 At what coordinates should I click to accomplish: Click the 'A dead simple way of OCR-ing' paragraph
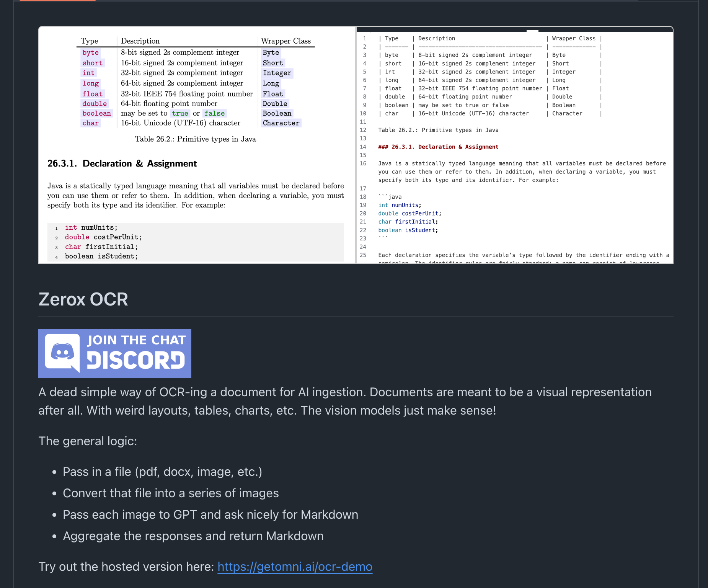(345, 401)
